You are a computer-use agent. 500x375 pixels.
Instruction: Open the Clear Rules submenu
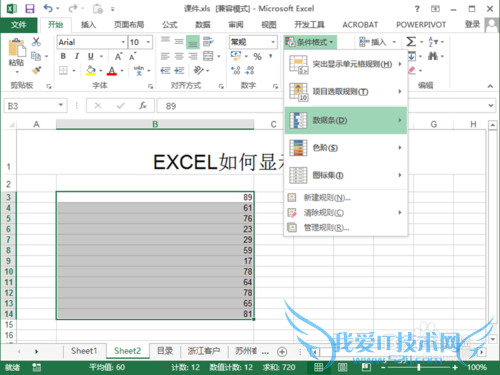point(346,213)
